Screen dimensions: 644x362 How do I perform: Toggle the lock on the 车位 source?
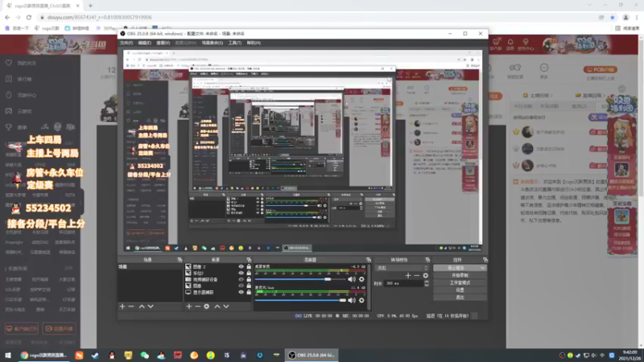(x=249, y=273)
